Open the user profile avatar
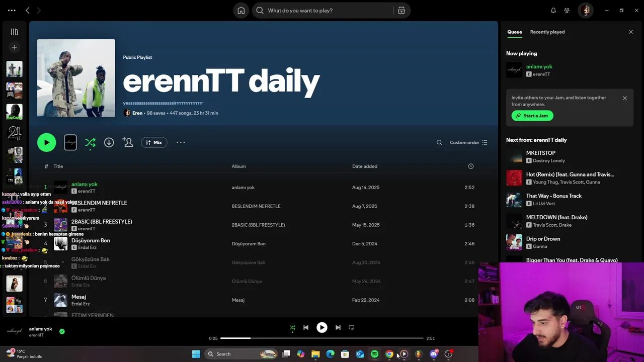The image size is (644, 362). [x=585, y=11]
